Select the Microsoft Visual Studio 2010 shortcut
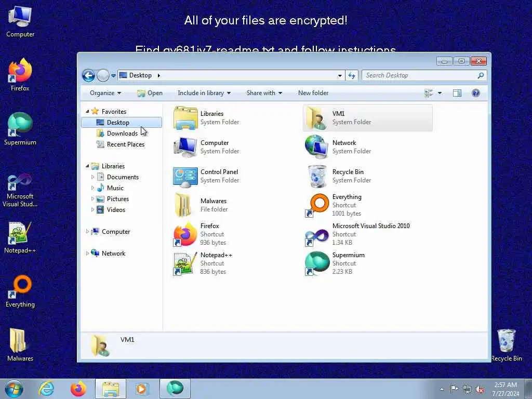532x399 pixels. click(x=317, y=236)
